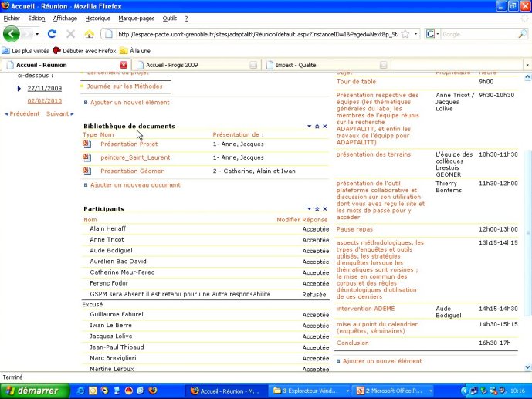Viewport: 532px width, 399px height.
Task: Click in the Google search box
Action: pos(479,34)
